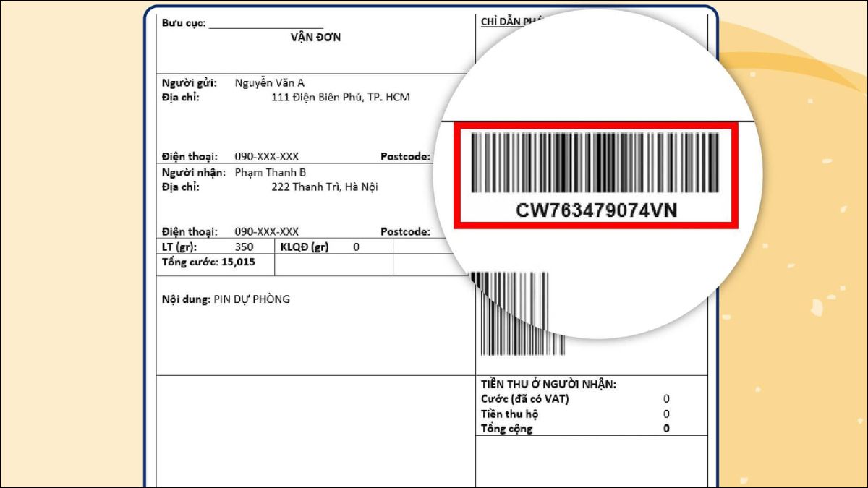
Task: Click the Người gửi label
Action: click(189, 82)
